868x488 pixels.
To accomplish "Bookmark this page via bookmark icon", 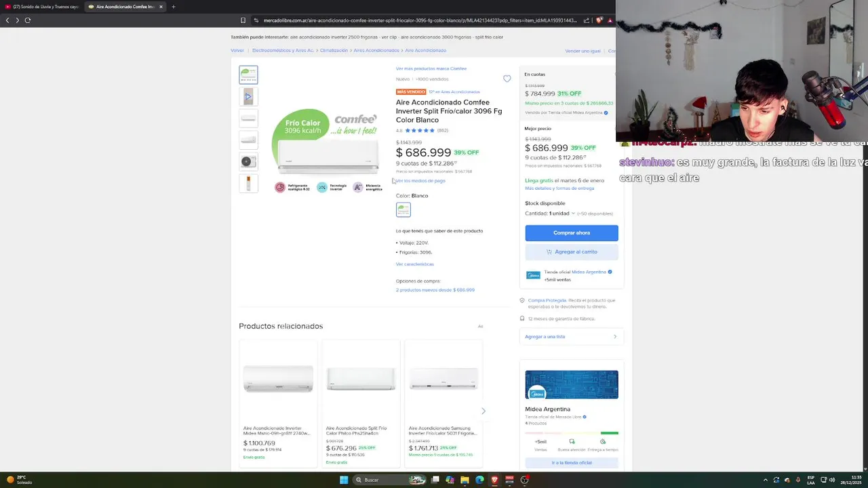I will [243, 20].
